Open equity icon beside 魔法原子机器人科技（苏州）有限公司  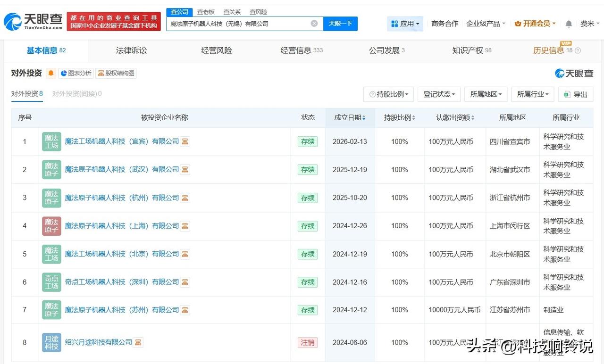185,310
